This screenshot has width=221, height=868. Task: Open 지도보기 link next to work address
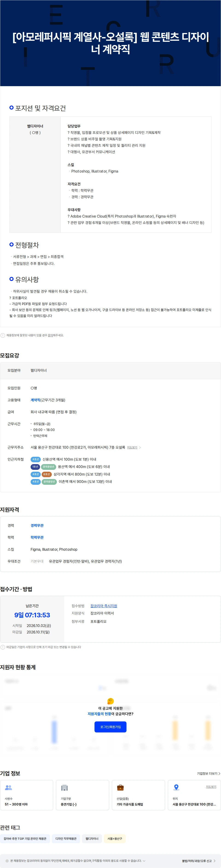click(x=132, y=448)
